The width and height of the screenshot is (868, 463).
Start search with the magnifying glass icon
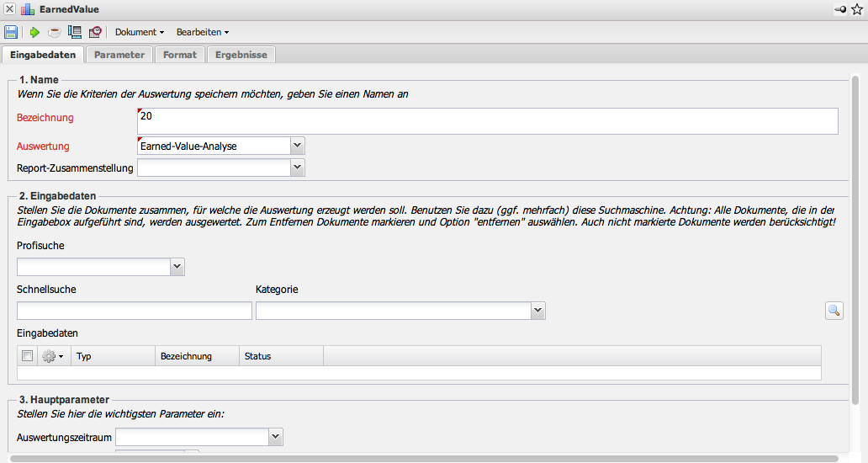(x=834, y=311)
